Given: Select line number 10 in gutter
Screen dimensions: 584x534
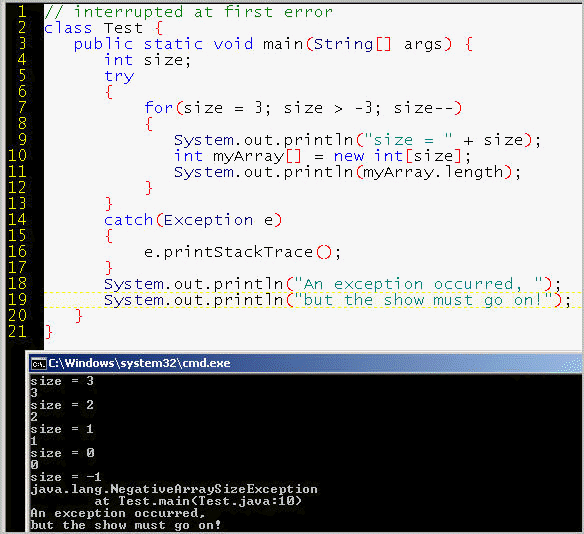Looking at the screenshot, I should 17,155.
